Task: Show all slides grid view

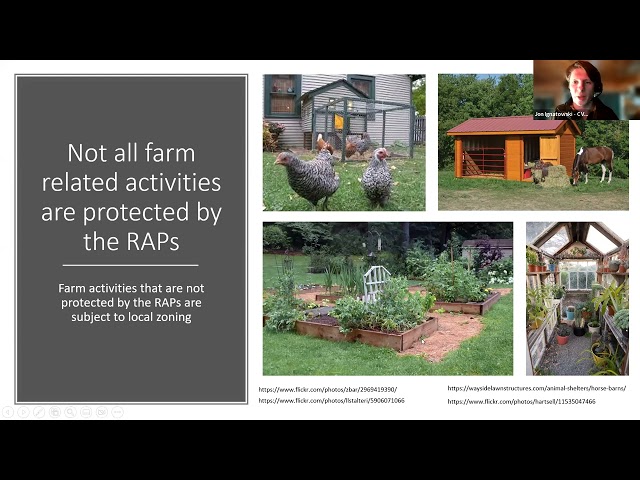Action: (x=55, y=412)
